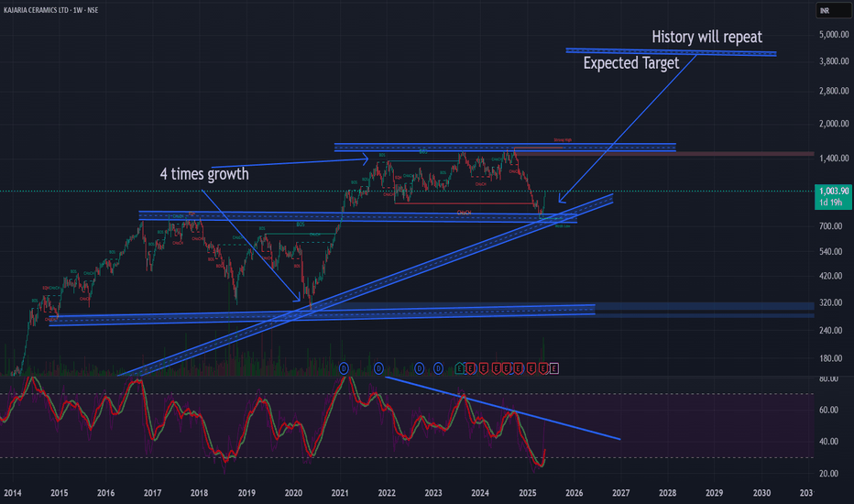Click the 5,000.00 price scale label

834,34
